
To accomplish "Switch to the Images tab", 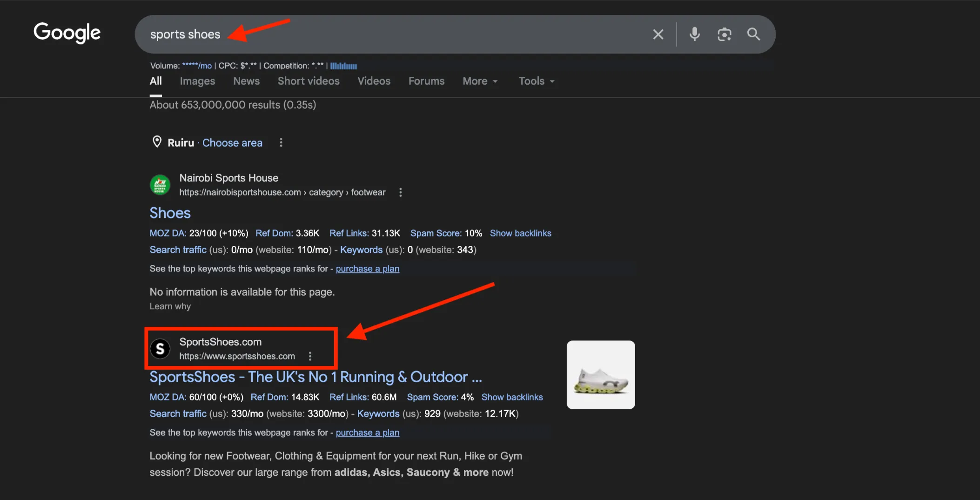I will click(197, 81).
